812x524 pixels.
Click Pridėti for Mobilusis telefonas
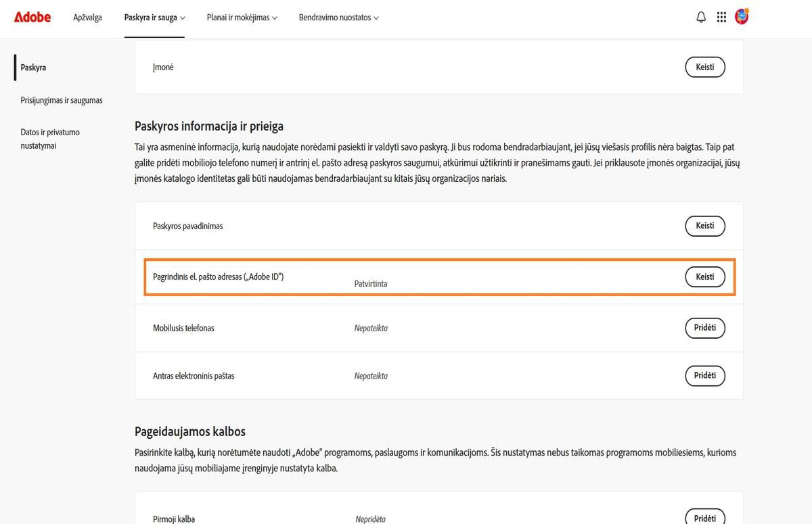tap(704, 328)
